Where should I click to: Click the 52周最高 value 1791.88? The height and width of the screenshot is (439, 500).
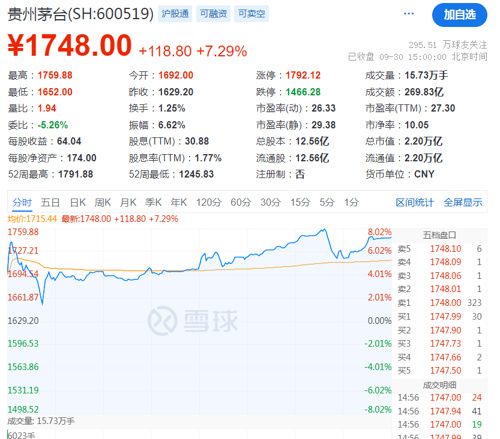76,174
